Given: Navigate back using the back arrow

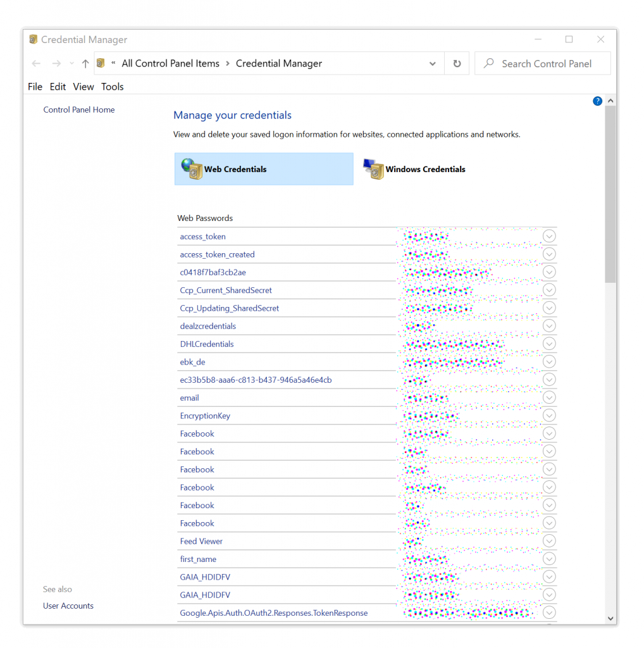Looking at the screenshot, I should tap(36, 63).
